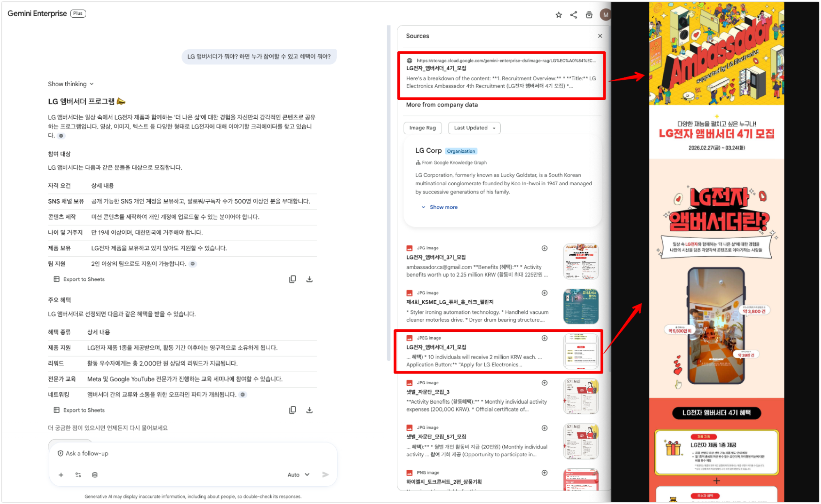Copy the 자격 요건 eligibility table

point(292,280)
